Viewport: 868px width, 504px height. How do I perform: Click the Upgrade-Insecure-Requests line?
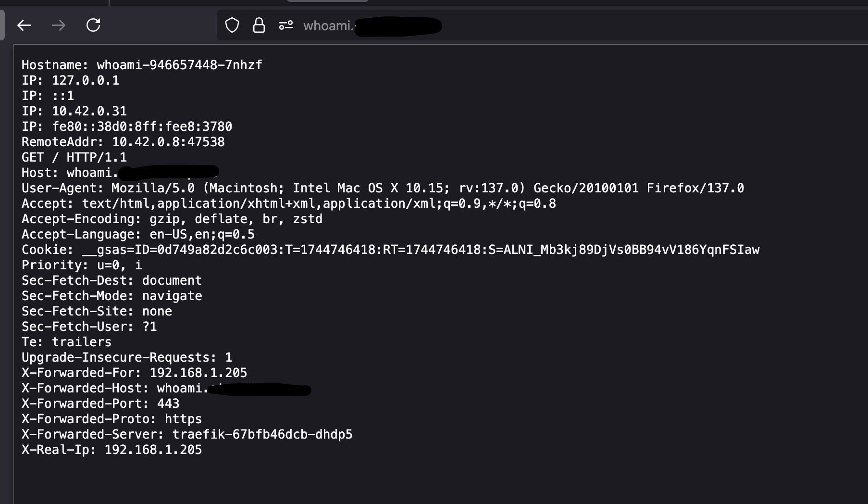point(127,357)
